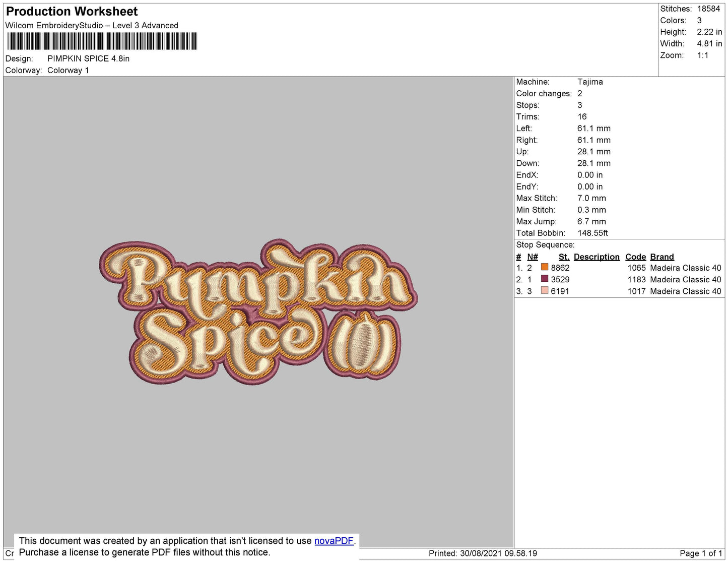Click the Up value 28.1 mm

click(x=594, y=151)
